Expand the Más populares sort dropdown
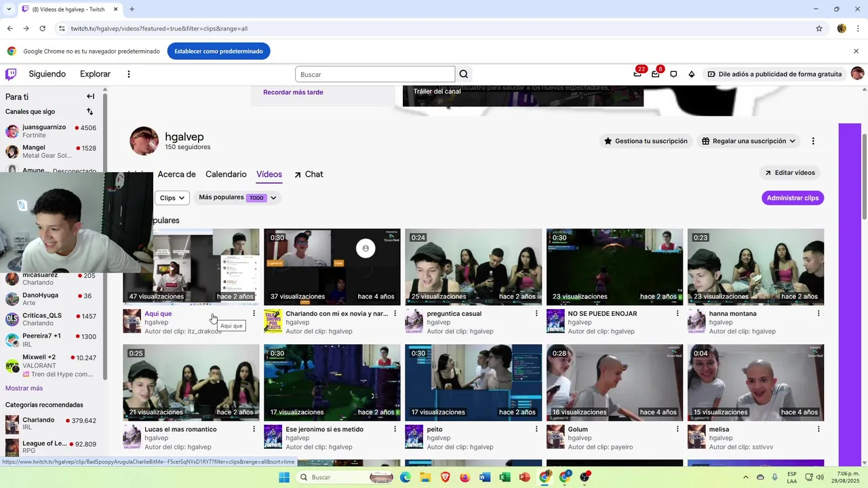The image size is (868, 488). tap(238, 198)
